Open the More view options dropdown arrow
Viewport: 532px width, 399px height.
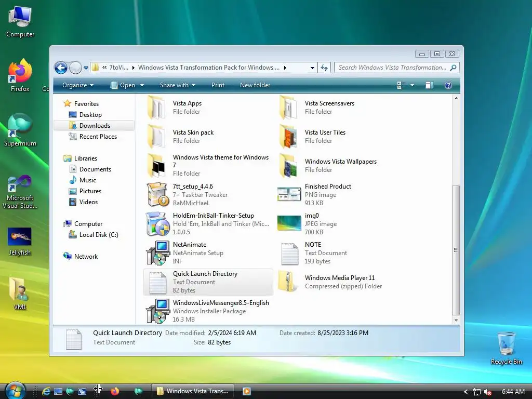[412, 85]
